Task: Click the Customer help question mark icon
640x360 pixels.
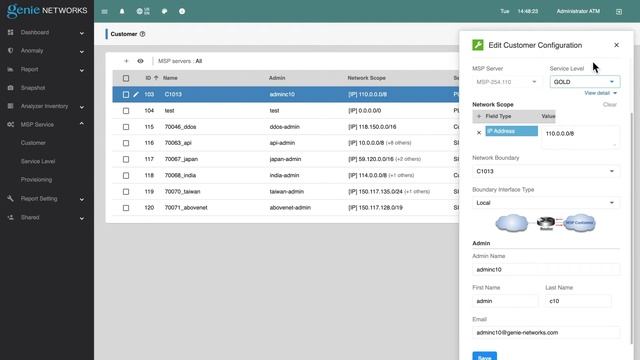Action: [x=142, y=34]
